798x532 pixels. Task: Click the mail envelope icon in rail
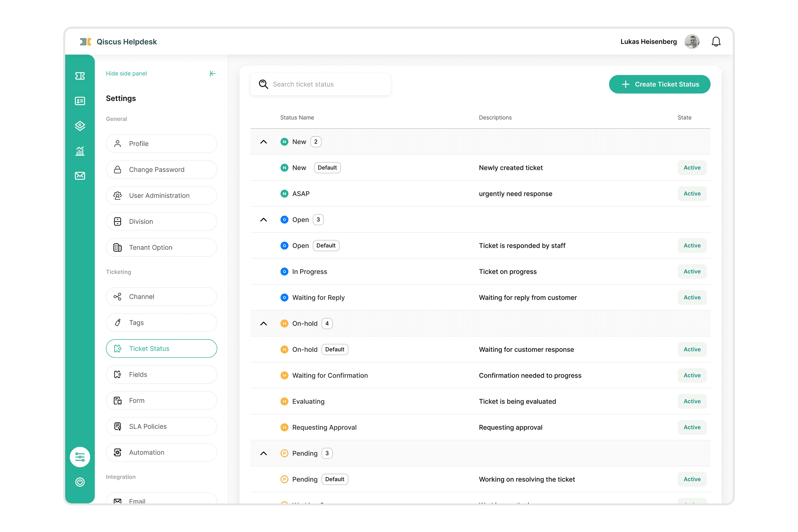[80, 176]
